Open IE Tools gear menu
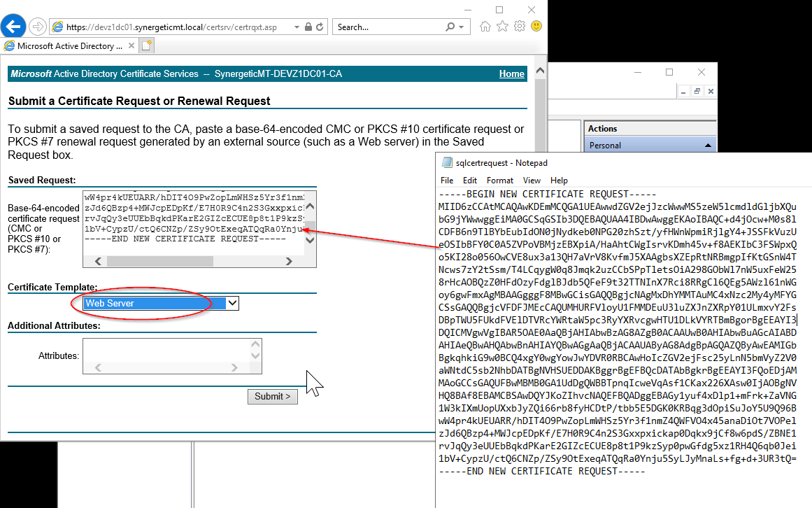Screen dimensions: 812x508 pos(520,27)
